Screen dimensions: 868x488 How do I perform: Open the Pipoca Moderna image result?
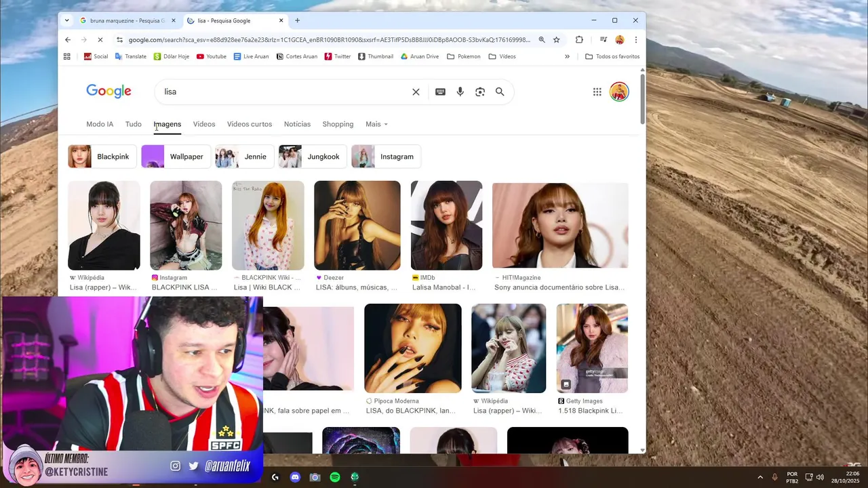(413, 348)
